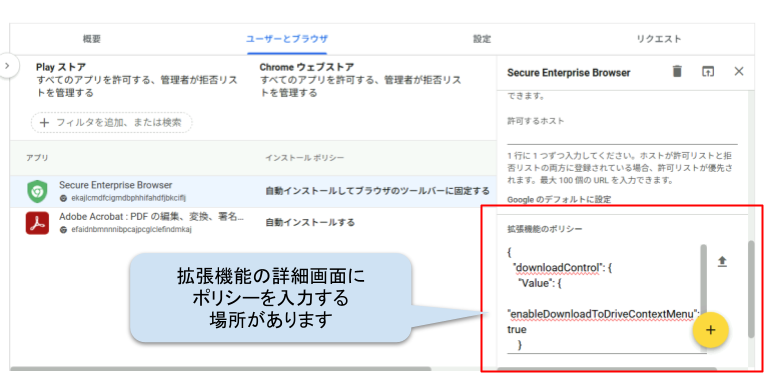The width and height of the screenshot is (768, 377).
Task: Click the Adobe Acrobat app icon
Action: pyautogui.click(x=37, y=223)
